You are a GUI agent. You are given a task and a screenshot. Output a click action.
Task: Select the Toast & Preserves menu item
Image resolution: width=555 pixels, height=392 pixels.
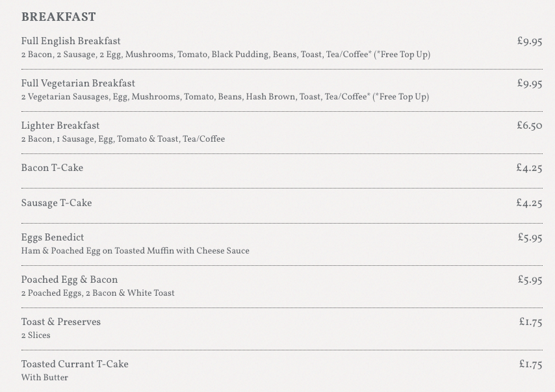tap(61, 322)
